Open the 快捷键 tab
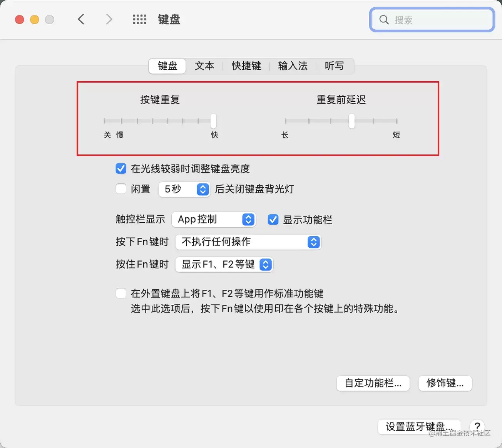502x448 pixels. tap(246, 66)
